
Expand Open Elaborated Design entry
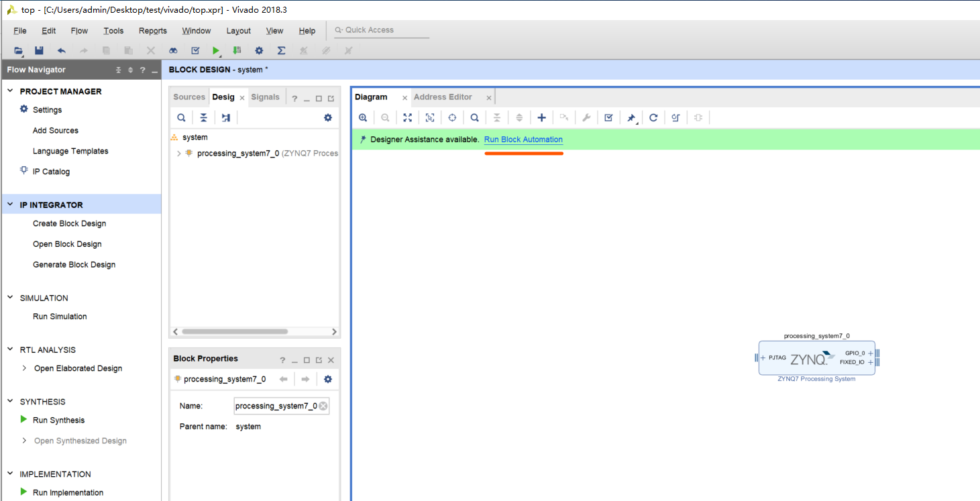point(25,368)
